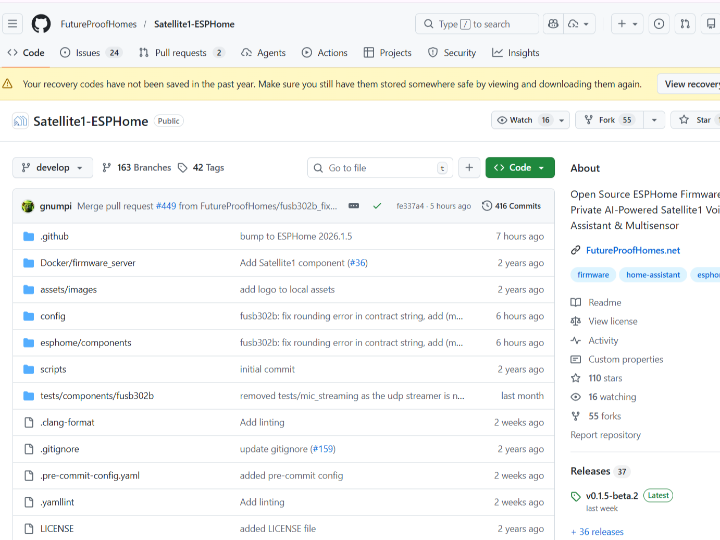
Task: Open the issues inbox icon in header
Action: [x=659, y=24]
